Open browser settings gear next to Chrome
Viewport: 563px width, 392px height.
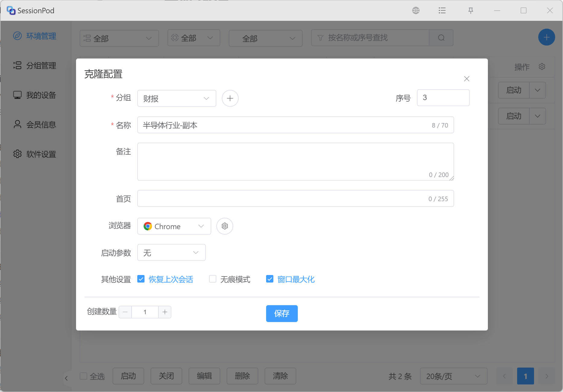225,226
